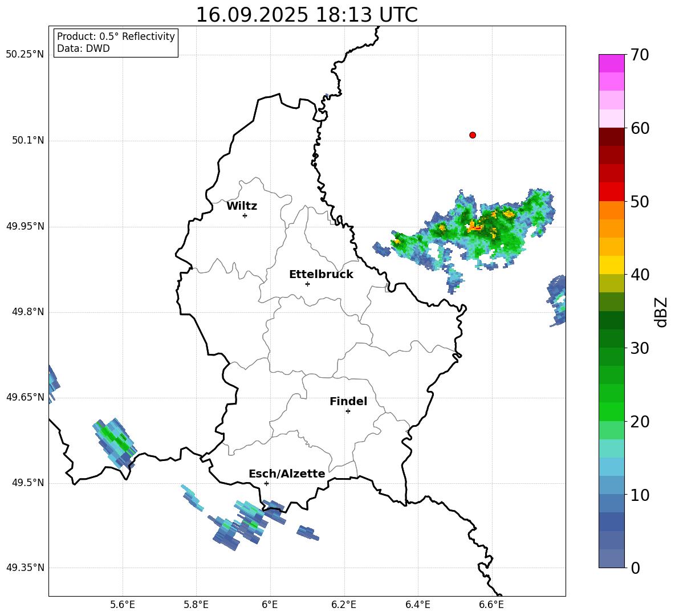Click the Wiltz city label
675x616 pixels.
point(242,206)
